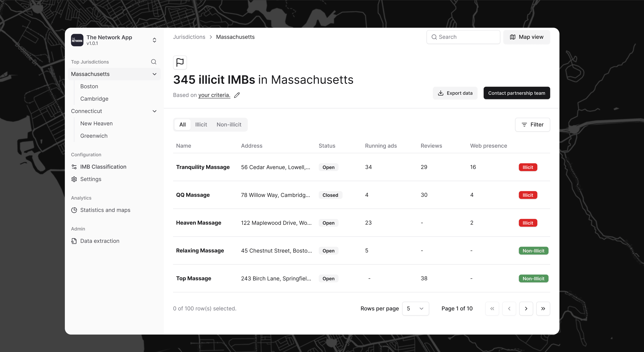Viewport: 644px width, 352px height.
Task: Open Data extraction admin page
Action: click(x=100, y=241)
